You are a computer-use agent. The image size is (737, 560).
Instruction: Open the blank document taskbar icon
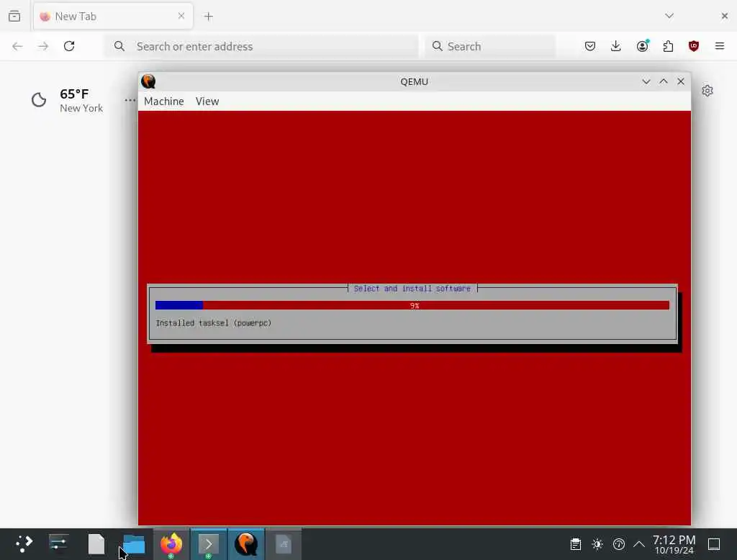tap(96, 544)
